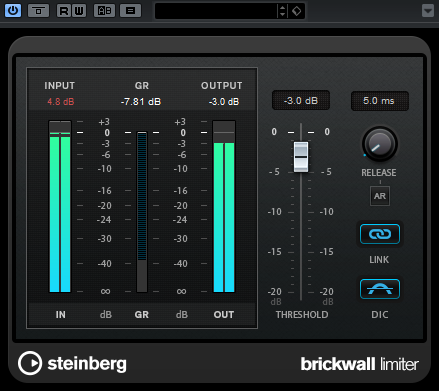Open the copy A to B settings button
The width and height of the screenshot is (439, 391).
coord(130,11)
